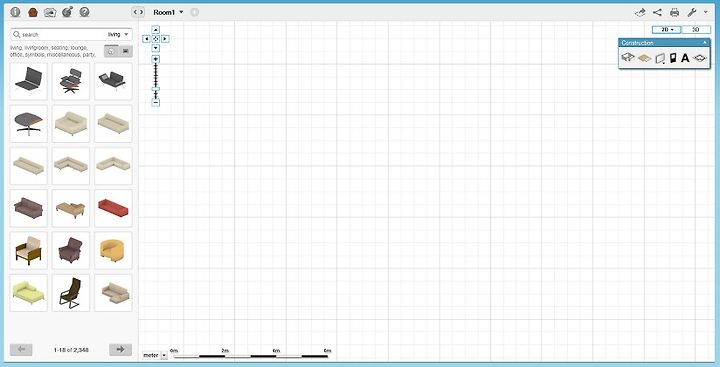Open the 2D view dropdown
Screen dimensions: 720x367
[666, 29]
